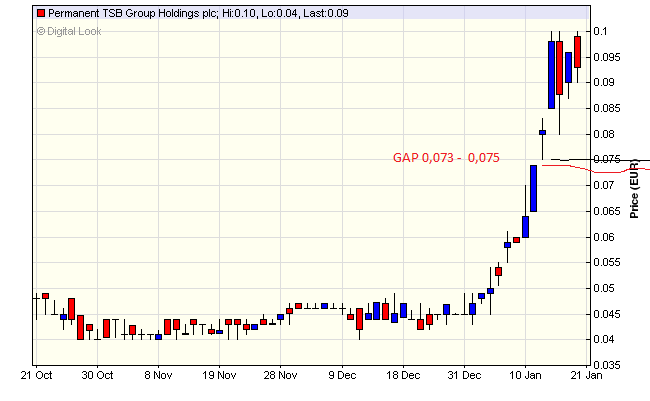The image size is (650, 401).
Task: Select the last red candle at far right
Action: pyautogui.click(x=577, y=51)
